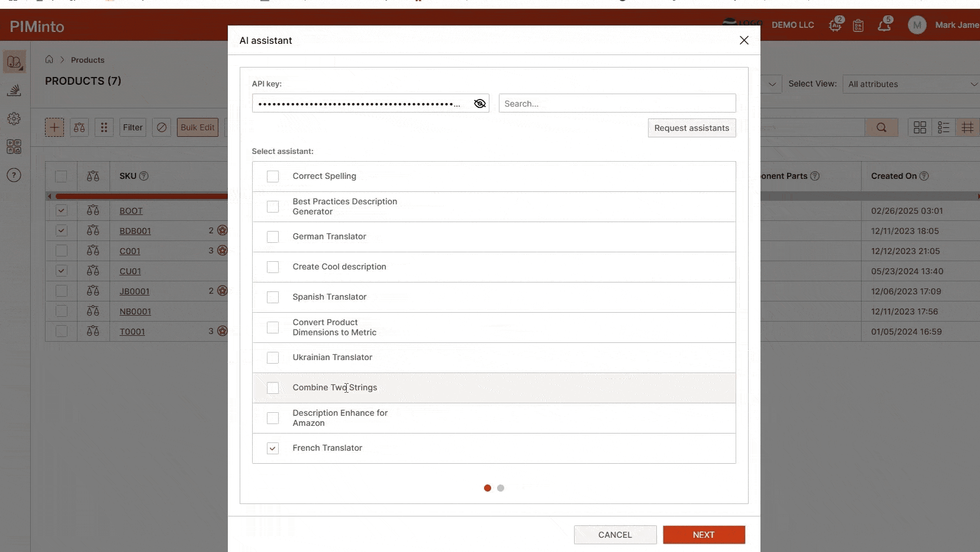Viewport: 980px width, 552px height.
Task: Select first assistants page dot
Action: pyautogui.click(x=488, y=488)
